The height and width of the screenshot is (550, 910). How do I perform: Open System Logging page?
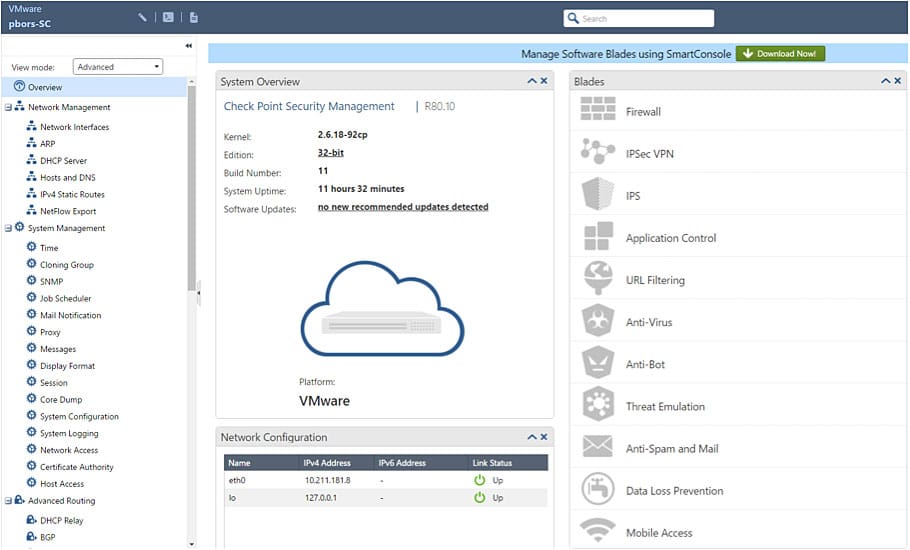click(x=69, y=433)
